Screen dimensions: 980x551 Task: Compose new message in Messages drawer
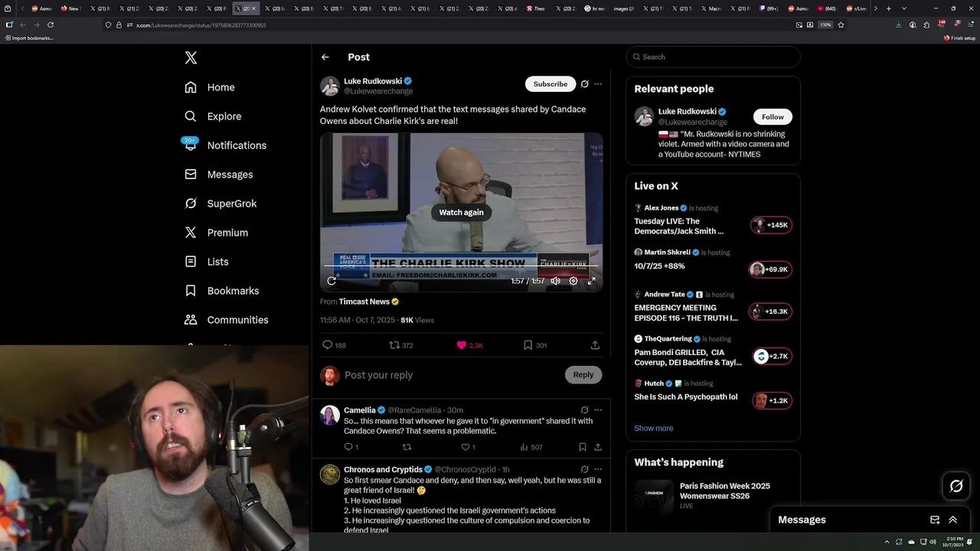point(935,520)
